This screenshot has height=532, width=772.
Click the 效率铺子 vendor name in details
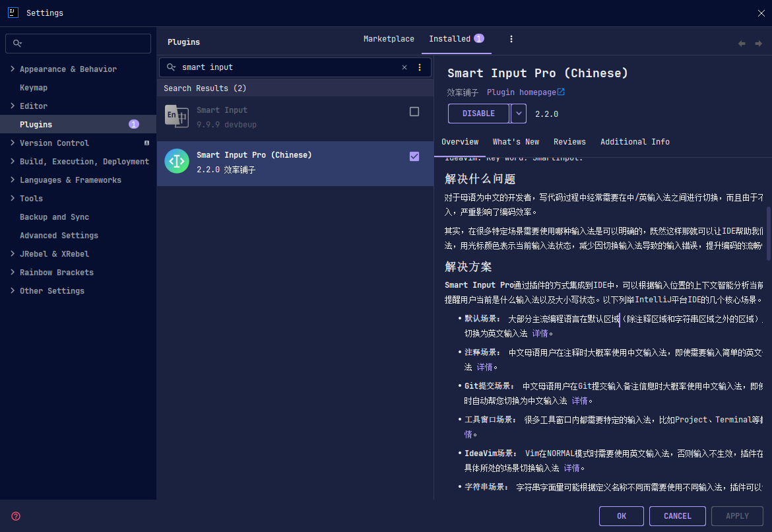point(463,92)
